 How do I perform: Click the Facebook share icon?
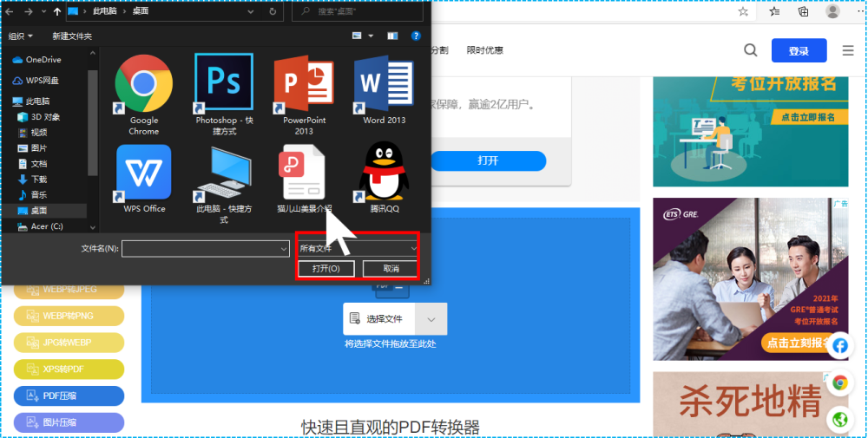[x=839, y=346]
